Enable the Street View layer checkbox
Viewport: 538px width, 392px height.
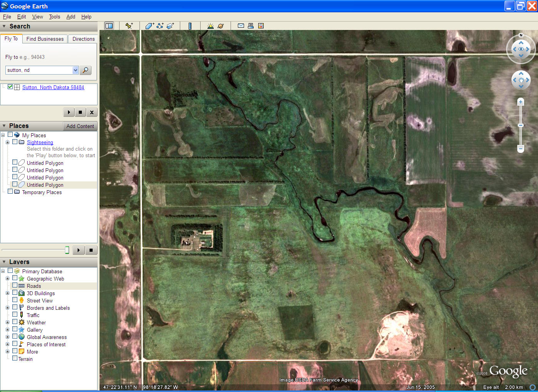[x=15, y=300]
